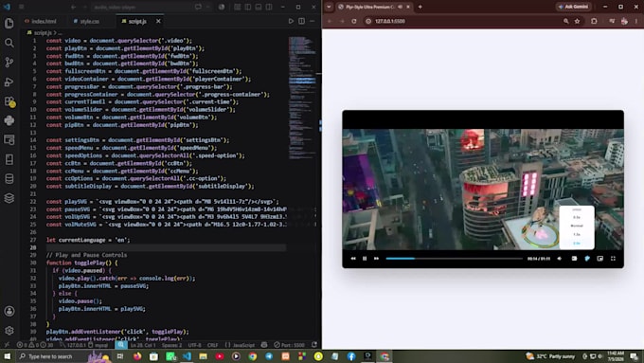Click the video progress bar
Screen dimensions: 644x363
click(454, 259)
